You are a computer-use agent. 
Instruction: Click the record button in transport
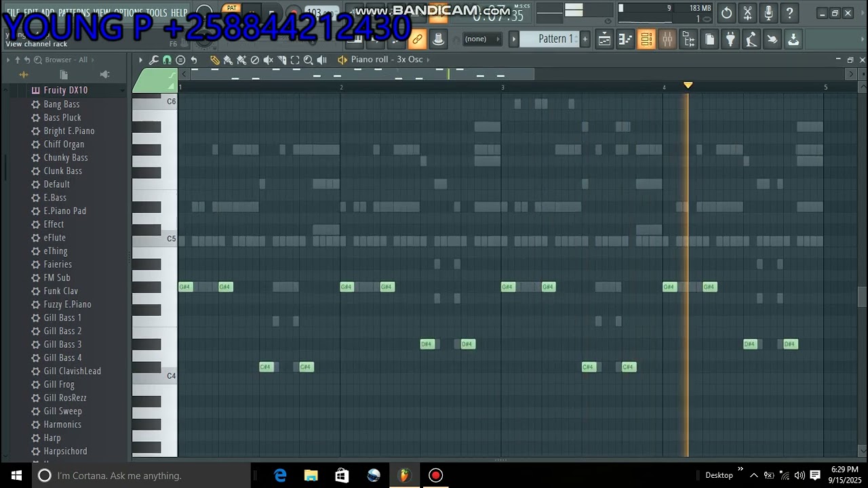293,13
